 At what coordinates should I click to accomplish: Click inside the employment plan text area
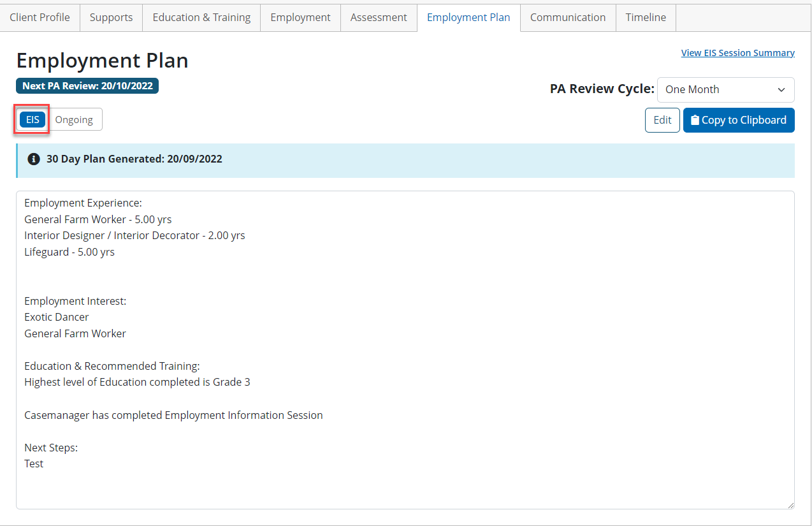coord(405,349)
